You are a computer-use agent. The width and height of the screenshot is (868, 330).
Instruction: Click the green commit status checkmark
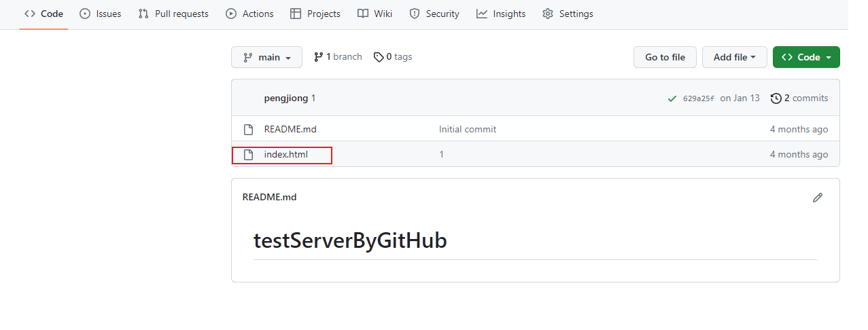(x=672, y=98)
